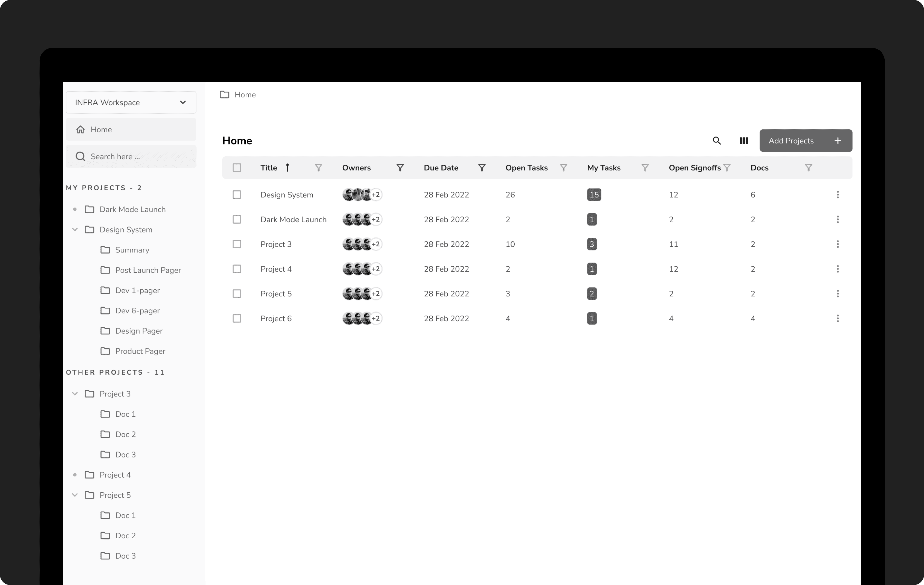Toggle the Title sort arrow
The height and width of the screenshot is (585, 924).
pyautogui.click(x=287, y=168)
